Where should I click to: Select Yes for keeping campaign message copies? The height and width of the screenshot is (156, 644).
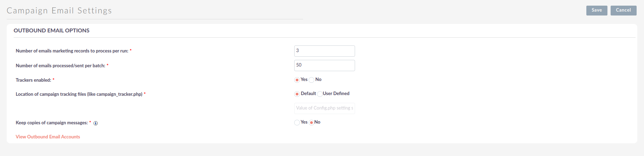point(297,123)
